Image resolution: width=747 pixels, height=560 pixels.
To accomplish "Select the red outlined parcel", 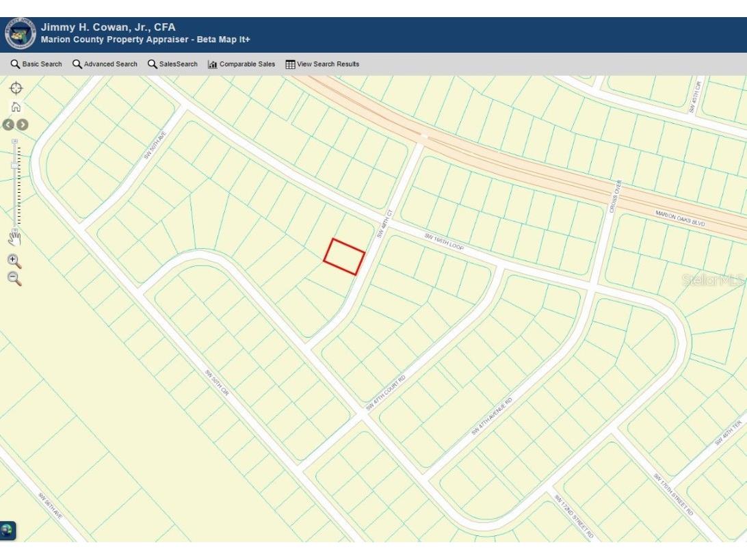I will click(344, 257).
